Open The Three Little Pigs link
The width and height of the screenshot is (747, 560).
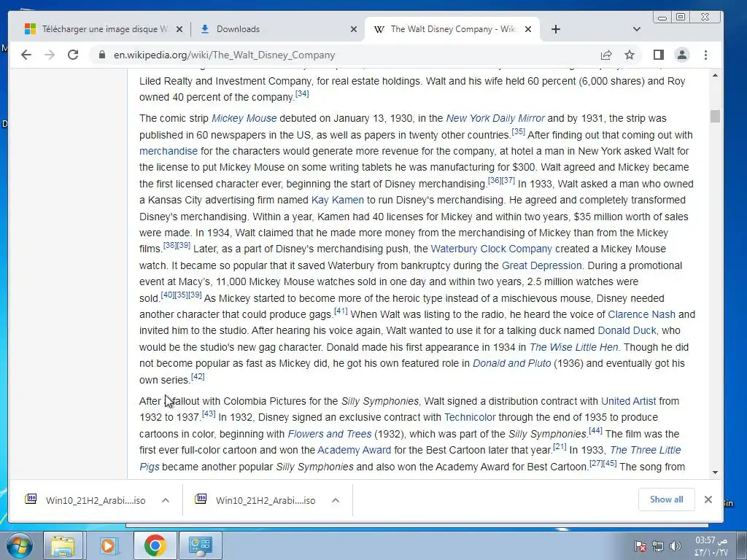tap(645, 450)
